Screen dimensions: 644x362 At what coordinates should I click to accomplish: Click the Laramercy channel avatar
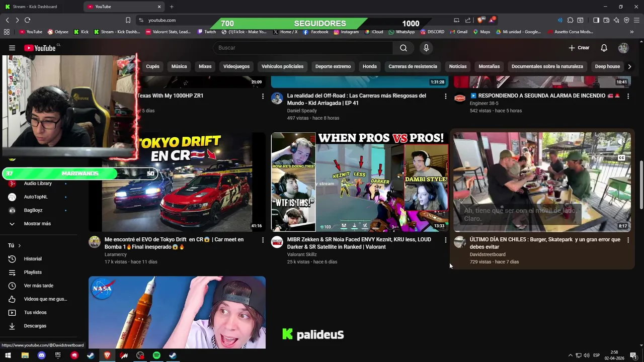click(95, 242)
